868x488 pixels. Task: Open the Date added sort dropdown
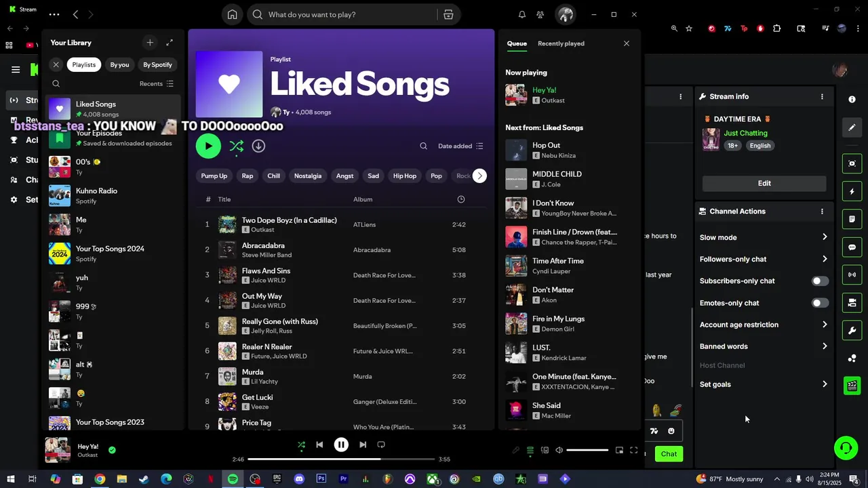pyautogui.click(x=460, y=146)
